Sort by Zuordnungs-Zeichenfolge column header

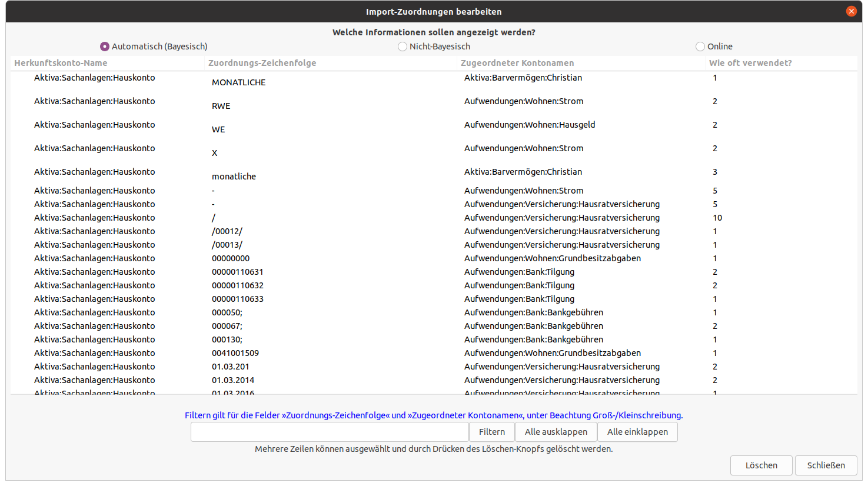262,63
